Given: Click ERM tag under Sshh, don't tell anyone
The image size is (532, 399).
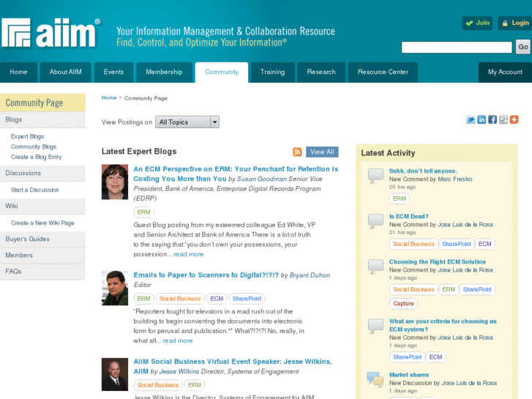Looking at the screenshot, I should [x=400, y=198].
